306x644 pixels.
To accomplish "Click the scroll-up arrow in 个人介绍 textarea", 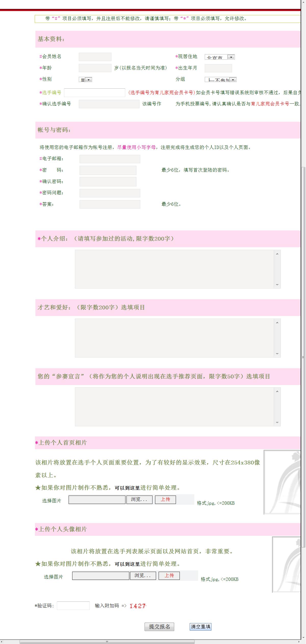I will coord(277,254).
